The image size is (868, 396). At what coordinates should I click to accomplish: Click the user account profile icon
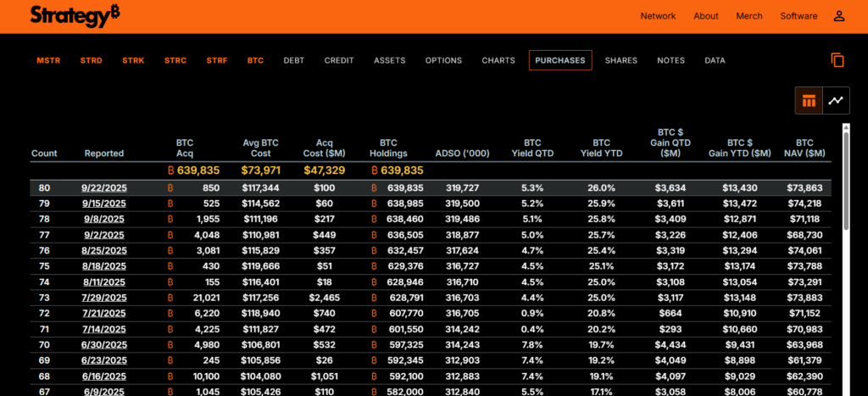tap(839, 16)
